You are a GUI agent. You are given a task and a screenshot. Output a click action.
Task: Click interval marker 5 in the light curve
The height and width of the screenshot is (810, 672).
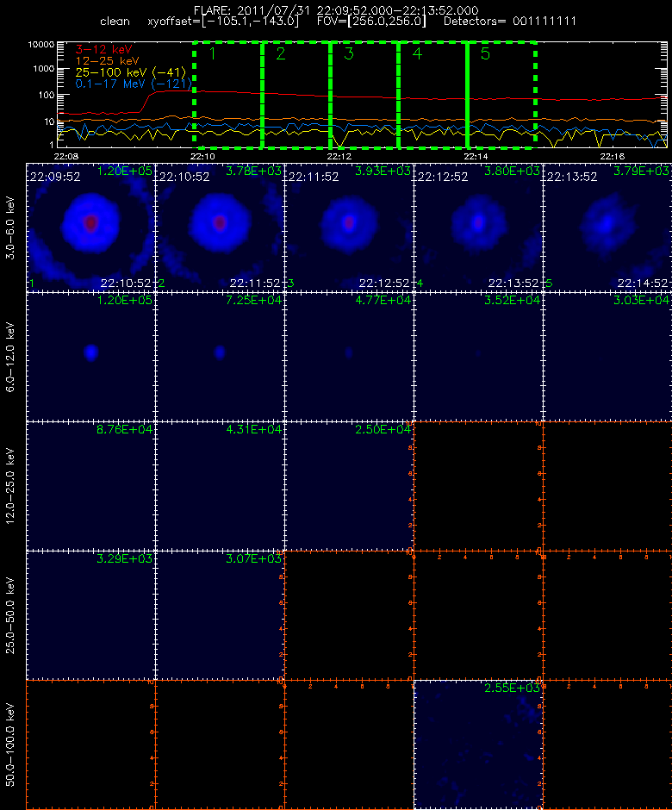click(x=485, y=53)
